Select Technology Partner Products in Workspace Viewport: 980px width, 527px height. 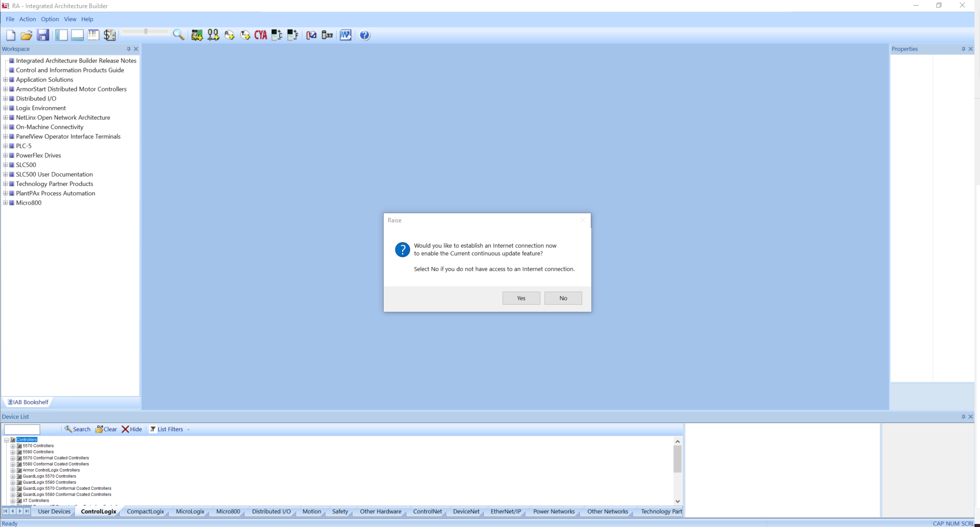pyautogui.click(x=54, y=184)
